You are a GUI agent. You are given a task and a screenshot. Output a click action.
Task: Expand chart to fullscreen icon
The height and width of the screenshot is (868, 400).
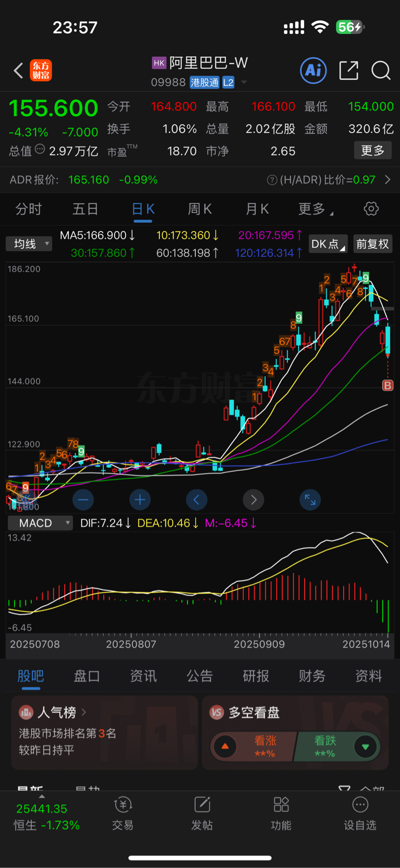pyautogui.click(x=310, y=500)
